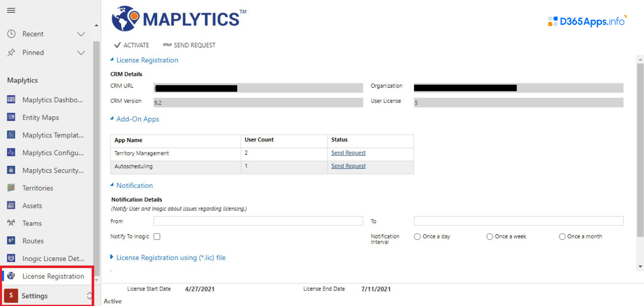Select the Routes sidebar icon
Screen dimensions: 644x306
coord(10,241)
